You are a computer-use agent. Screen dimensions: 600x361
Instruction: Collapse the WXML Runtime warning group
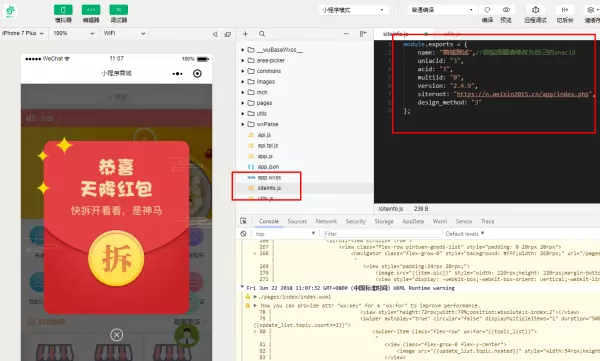242,287
